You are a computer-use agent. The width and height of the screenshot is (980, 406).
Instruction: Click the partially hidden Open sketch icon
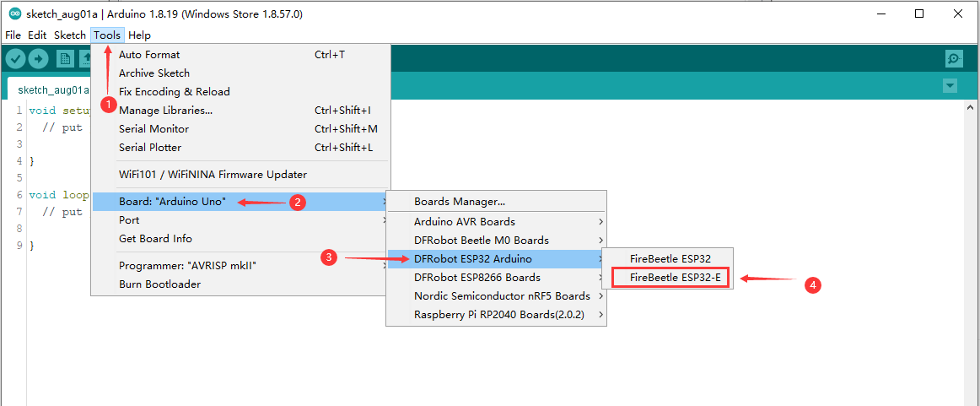click(x=85, y=58)
